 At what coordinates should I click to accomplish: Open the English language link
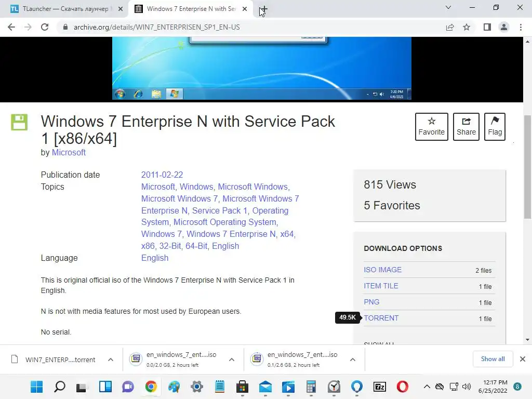[155, 258]
